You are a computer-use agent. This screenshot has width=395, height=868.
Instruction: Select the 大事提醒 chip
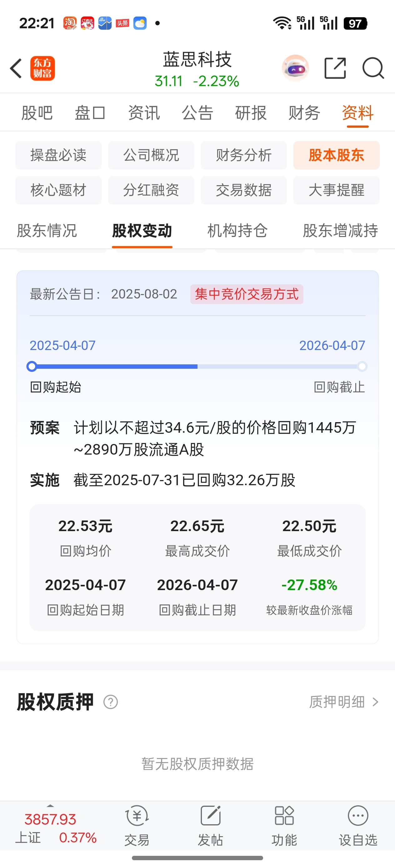point(337,190)
